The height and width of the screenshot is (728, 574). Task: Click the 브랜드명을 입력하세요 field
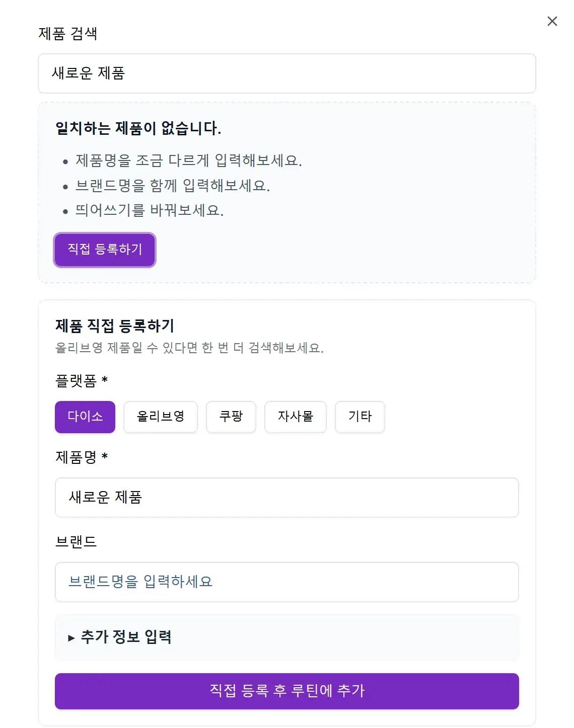coord(286,582)
